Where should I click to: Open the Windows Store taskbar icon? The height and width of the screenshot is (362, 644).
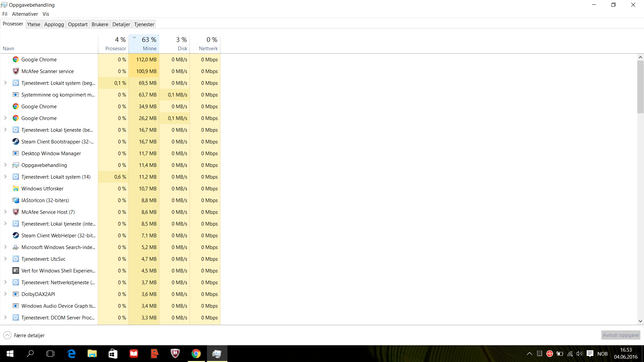113,354
